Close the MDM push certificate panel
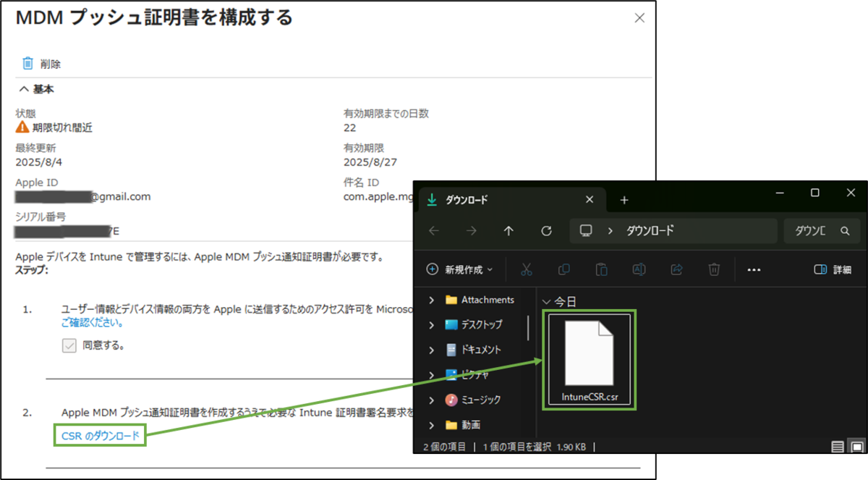Viewport: 868px width, 480px height. click(x=639, y=19)
